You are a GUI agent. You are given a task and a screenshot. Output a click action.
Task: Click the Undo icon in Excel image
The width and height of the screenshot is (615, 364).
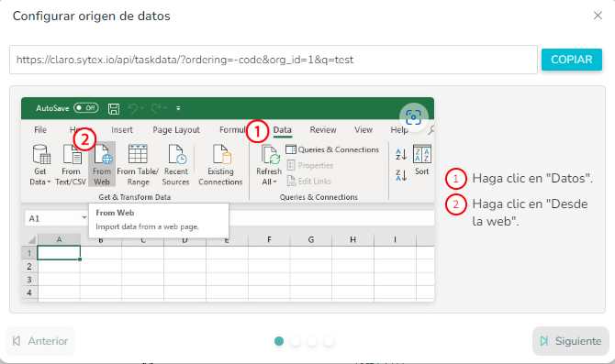[132, 108]
